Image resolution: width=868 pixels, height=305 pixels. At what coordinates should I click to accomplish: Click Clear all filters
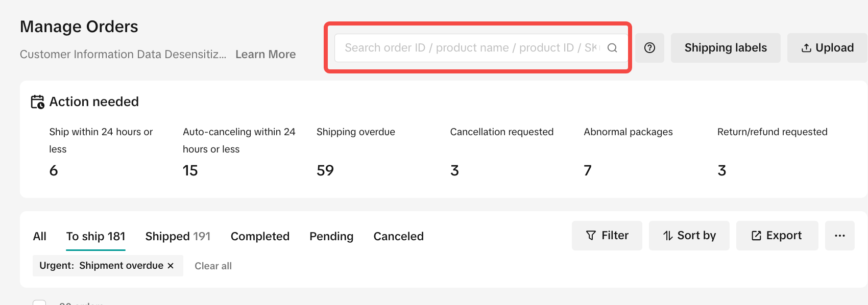pos(213,266)
